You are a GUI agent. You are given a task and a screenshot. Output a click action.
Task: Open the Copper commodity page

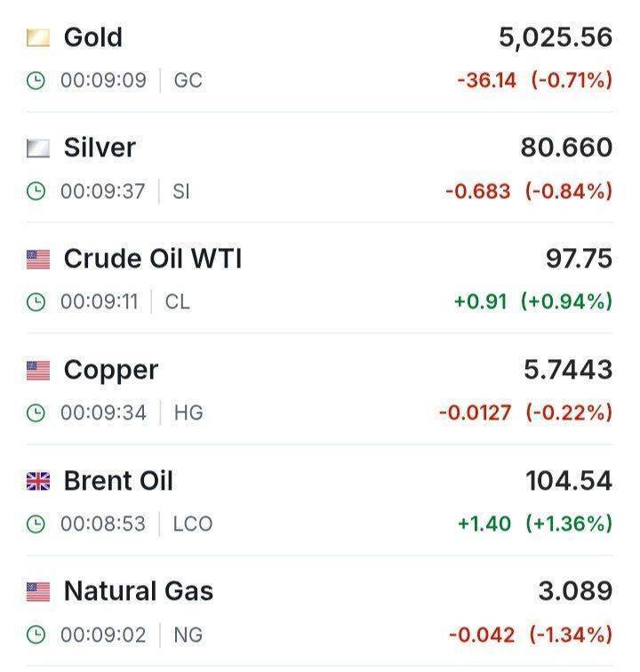111,370
